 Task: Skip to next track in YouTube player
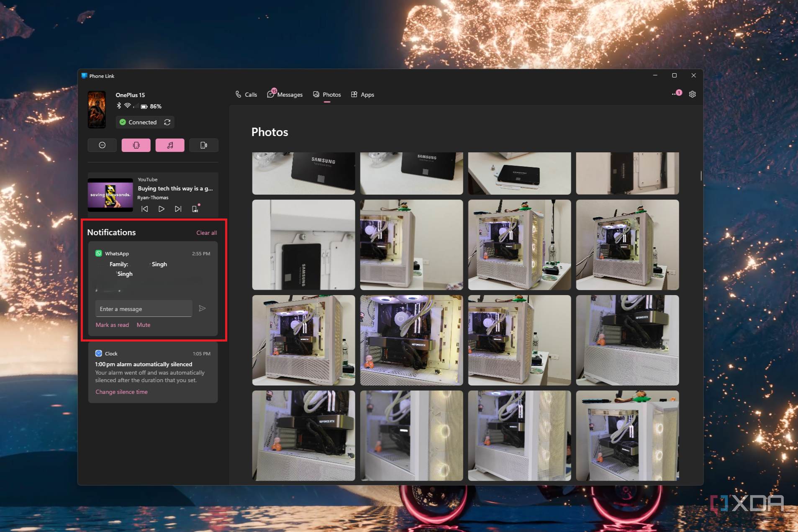(178, 209)
